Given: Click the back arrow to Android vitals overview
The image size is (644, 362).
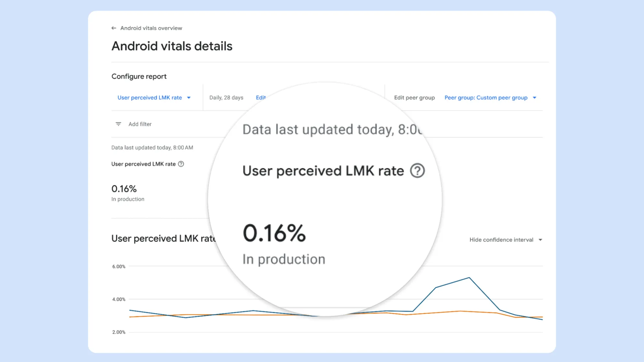Looking at the screenshot, I should point(113,28).
